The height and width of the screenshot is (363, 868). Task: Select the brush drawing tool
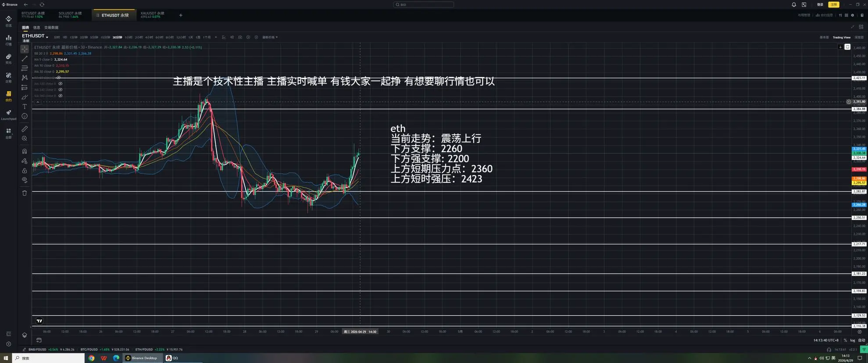click(25, 97)
